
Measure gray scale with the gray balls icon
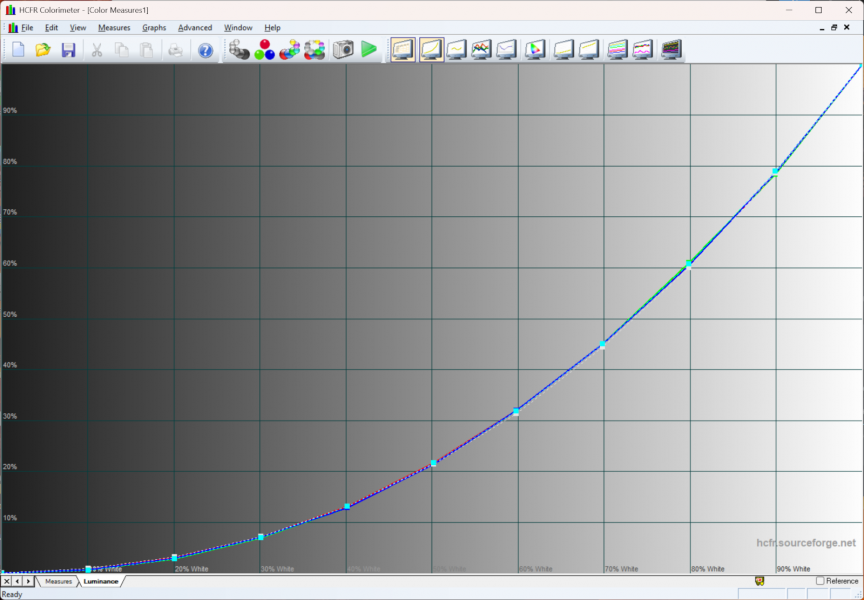point(239,49)
